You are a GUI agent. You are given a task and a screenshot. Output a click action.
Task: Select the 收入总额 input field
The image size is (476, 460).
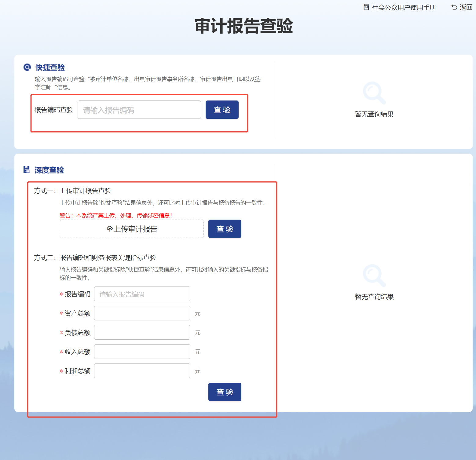[142, 352]
